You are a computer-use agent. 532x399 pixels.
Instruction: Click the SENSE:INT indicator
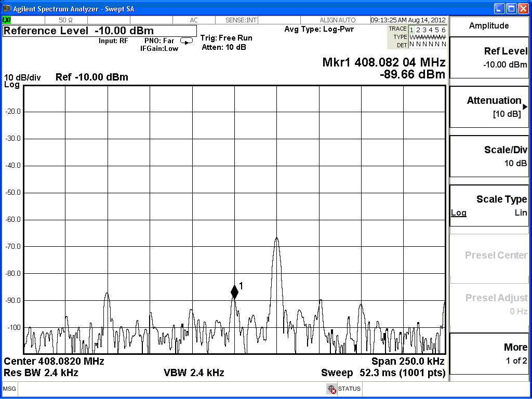click(241, 20)
